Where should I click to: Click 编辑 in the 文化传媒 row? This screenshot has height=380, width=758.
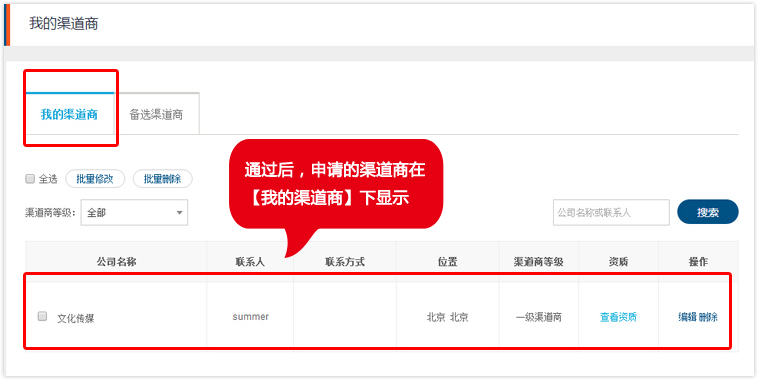coord(687,317)
